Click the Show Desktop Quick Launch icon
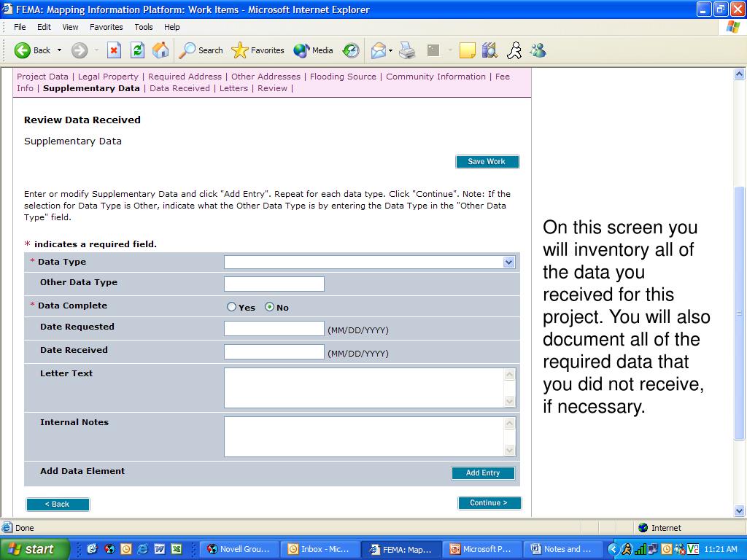 (92, 549)
